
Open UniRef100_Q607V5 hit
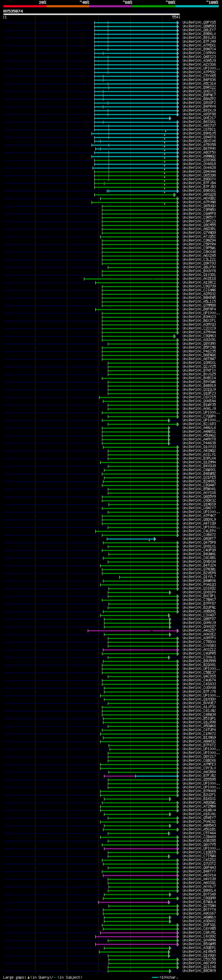199,844
